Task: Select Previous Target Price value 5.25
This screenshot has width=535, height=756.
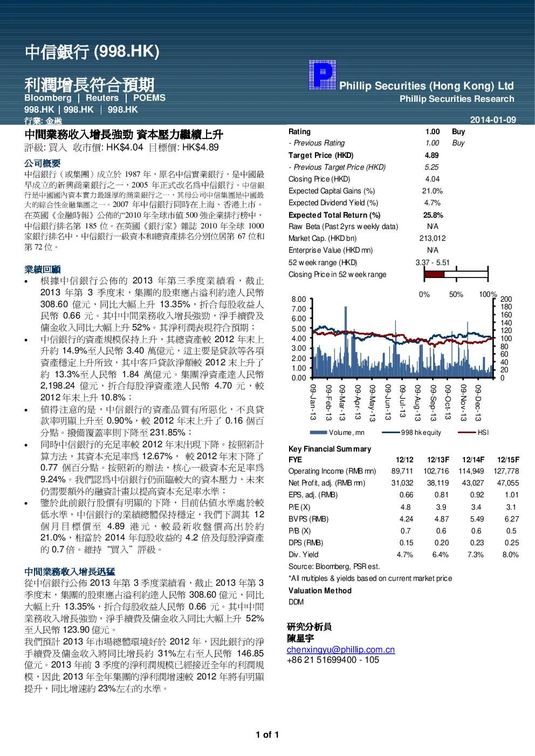Action: point(432,167)
